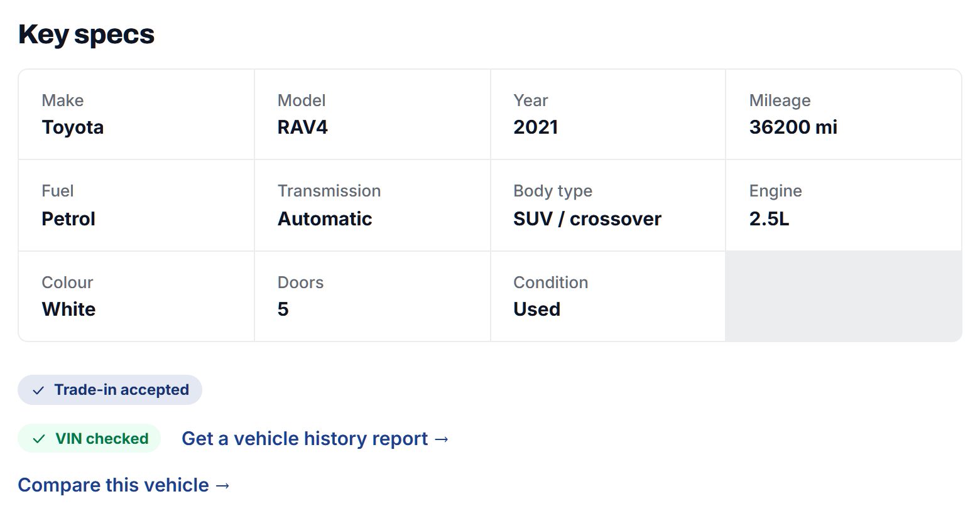Click the VIN checked badge

(x=89, y=438)
